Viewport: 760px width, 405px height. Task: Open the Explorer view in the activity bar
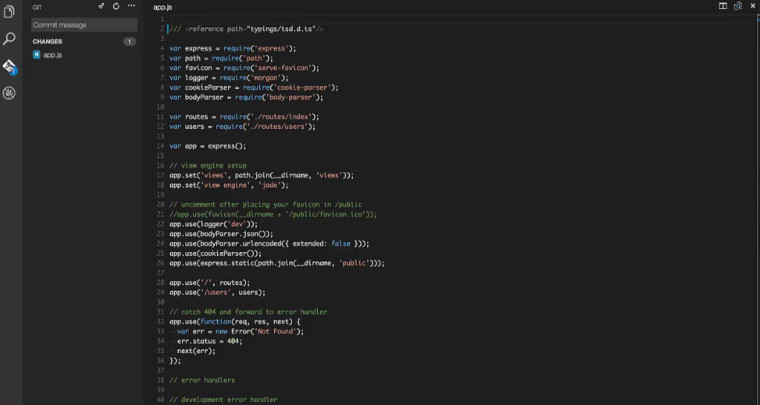[9, 12]
